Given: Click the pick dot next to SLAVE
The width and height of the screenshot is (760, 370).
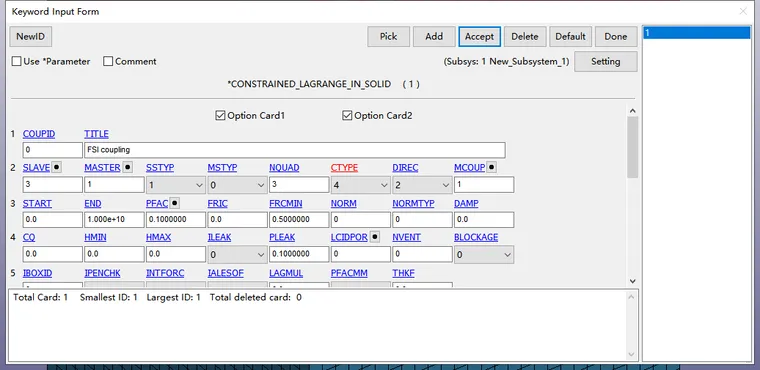Looking at the screenshot, I should pos(56,167).
